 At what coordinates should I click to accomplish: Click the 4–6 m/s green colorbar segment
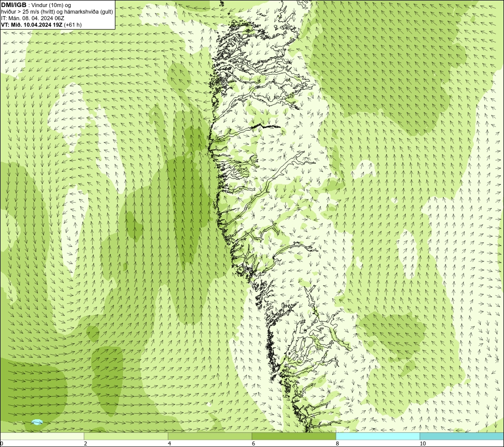pyautogui.click(x=210, y=436)
